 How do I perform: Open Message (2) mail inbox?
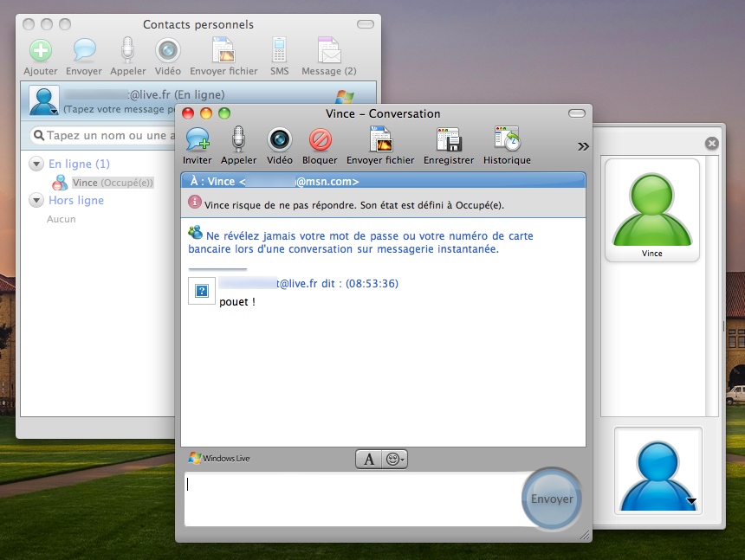tap(328, 51)
